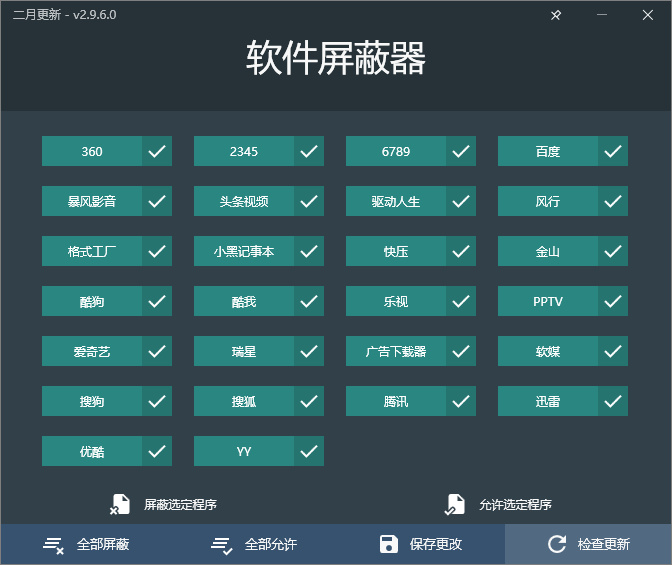
Task: Toggle the 优酷 checkmark
Action: click(x=157, y=451)
